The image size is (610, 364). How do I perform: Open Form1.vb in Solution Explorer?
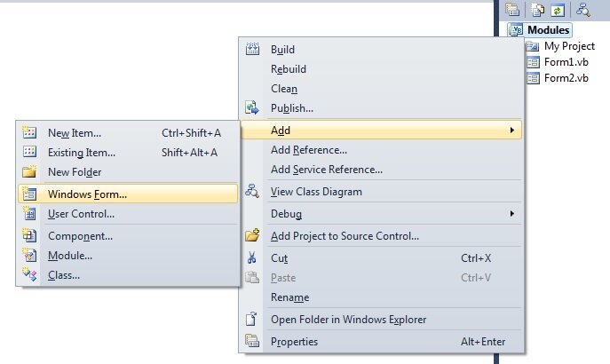pos(566,62)
